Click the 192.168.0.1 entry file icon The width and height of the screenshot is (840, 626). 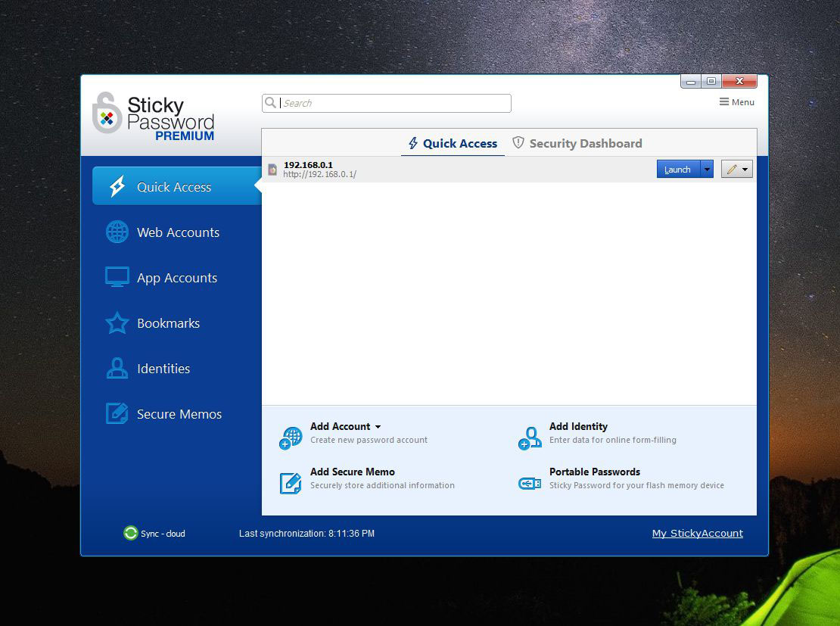272,170
